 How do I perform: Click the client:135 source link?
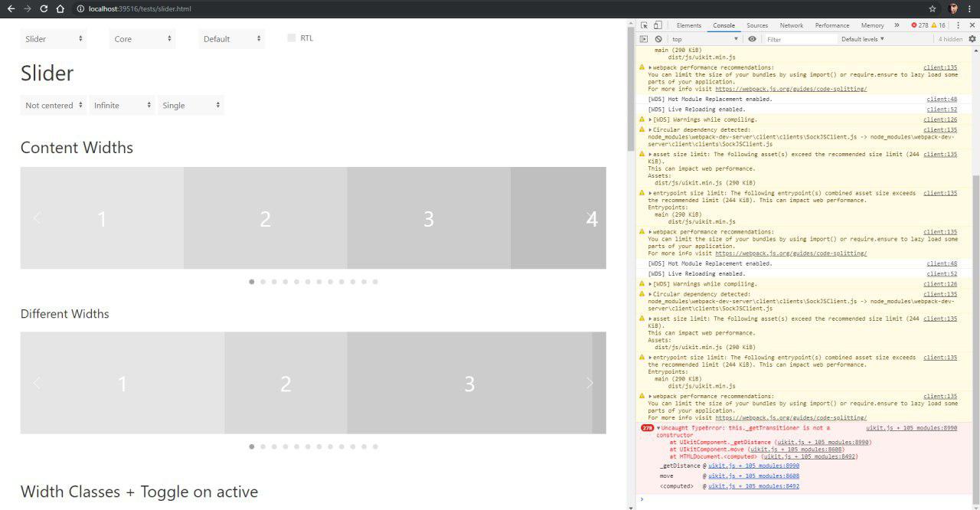[x=939, y=67]
